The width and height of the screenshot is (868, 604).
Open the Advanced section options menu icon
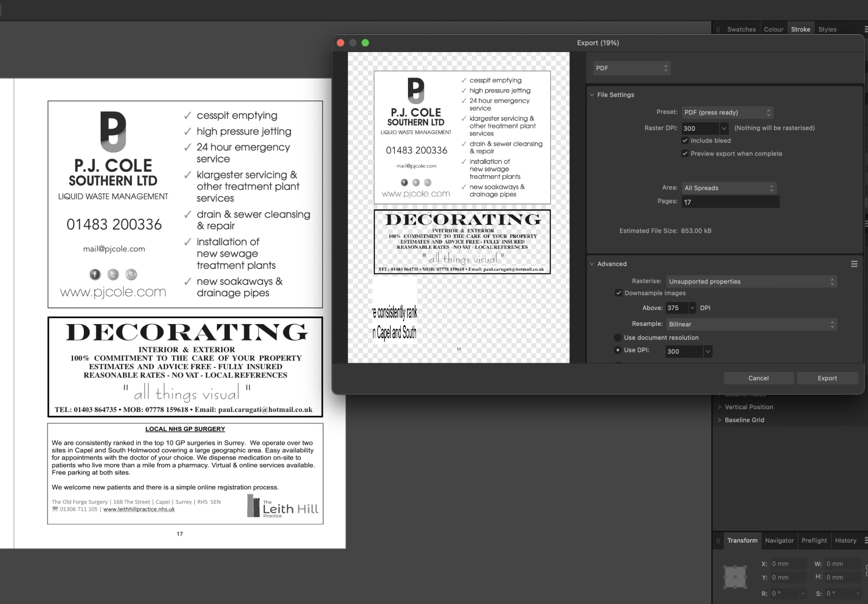pos(854,264)
